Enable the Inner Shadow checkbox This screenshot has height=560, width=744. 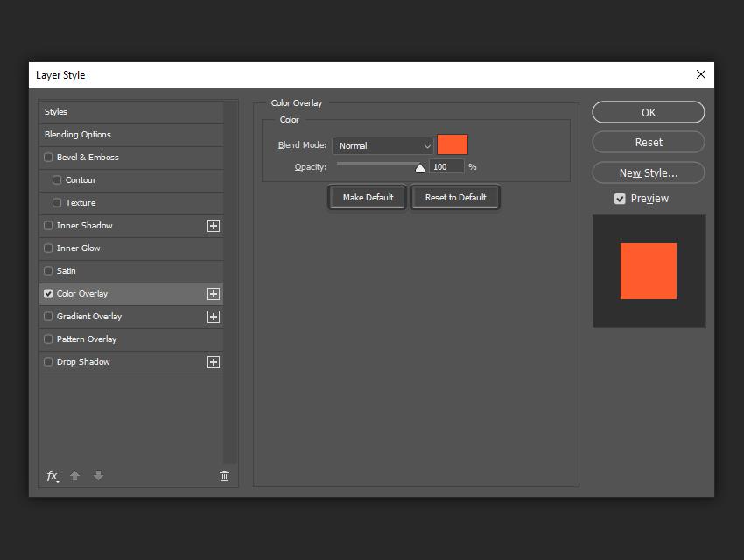point(48,225)
